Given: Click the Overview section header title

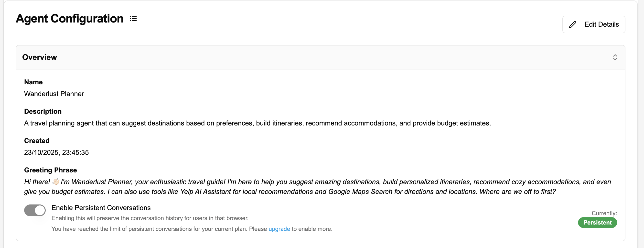Looking at the screenshot, I should click(40, 57).
